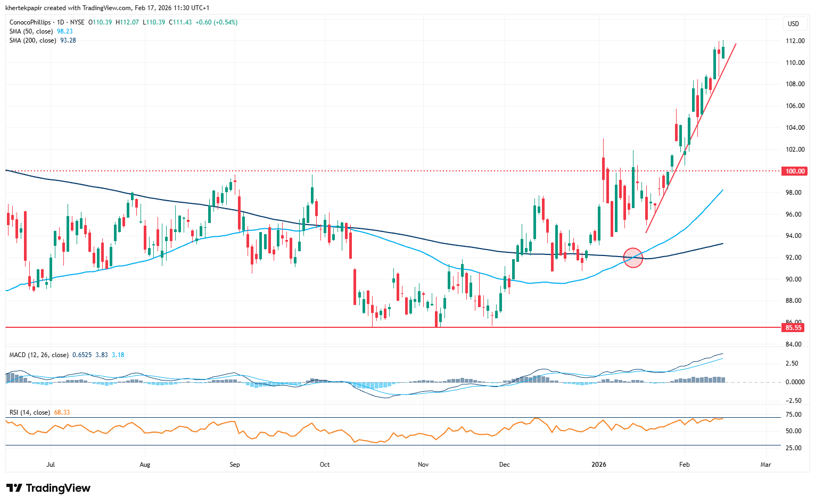Screen dimensions: 815x504
Task: Click the pink golden cross circle marker
Action: pyautogui.click(x=633, y=258)
